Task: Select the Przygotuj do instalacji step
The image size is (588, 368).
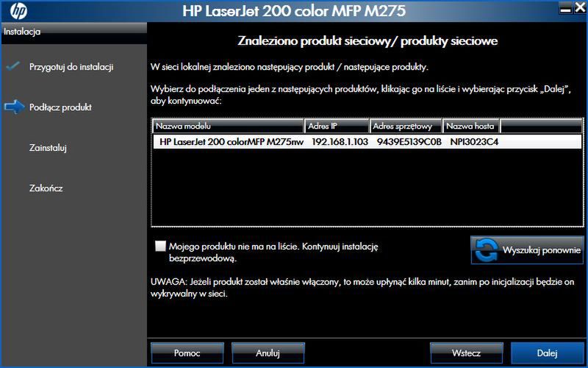Action: [71, 67]
